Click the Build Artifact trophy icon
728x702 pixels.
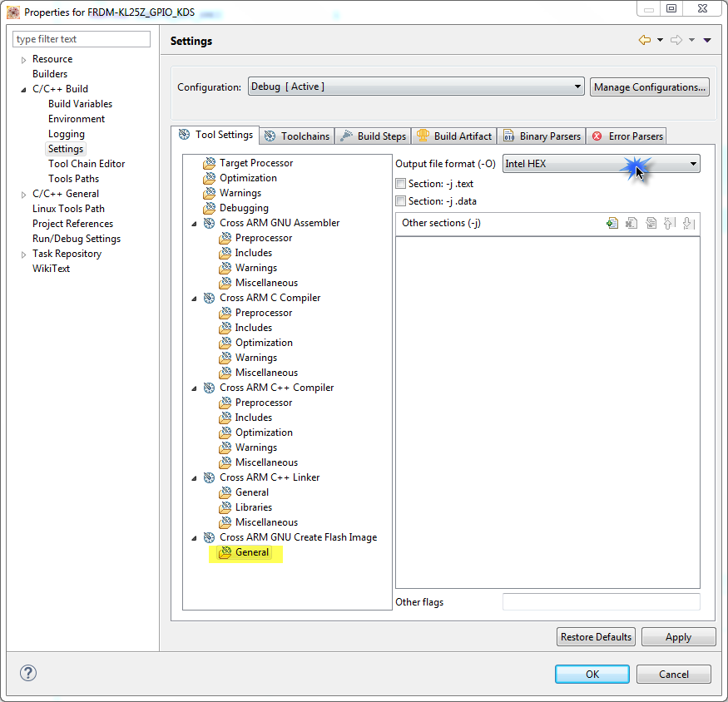pos(423,135)
